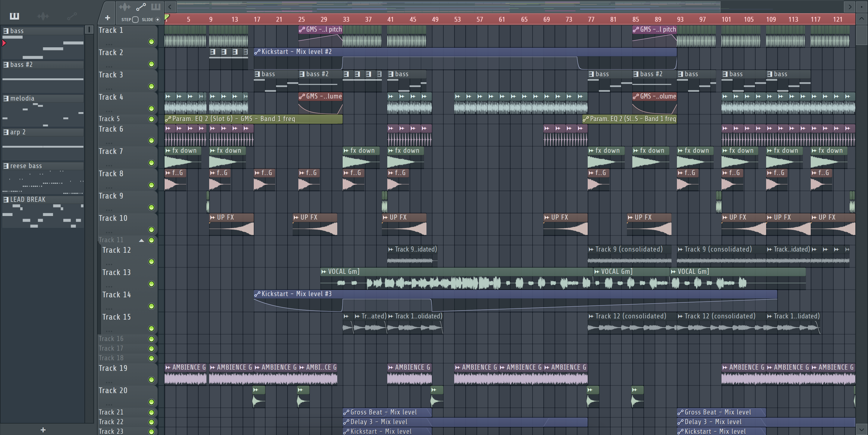Click the playlist overview minimap strip
The image size is (868, 435).
click(x=448, y=7)
